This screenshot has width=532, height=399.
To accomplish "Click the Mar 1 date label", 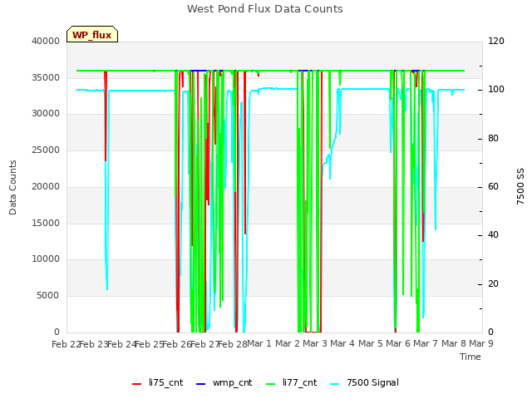I will 259,343.
